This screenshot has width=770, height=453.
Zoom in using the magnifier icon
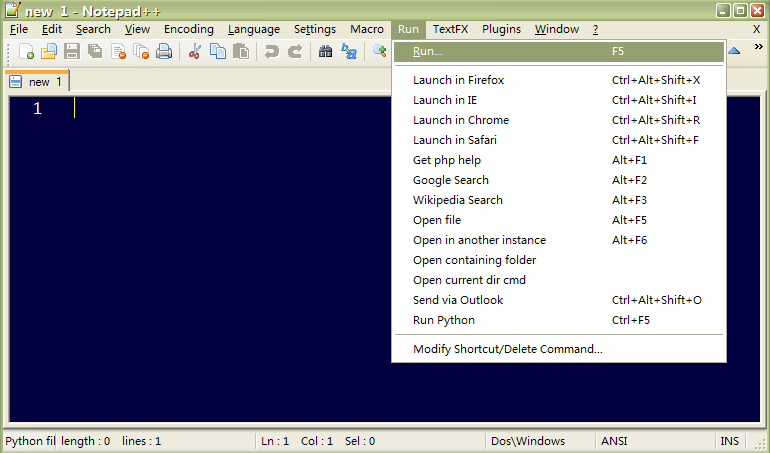[x=380, y=51]
